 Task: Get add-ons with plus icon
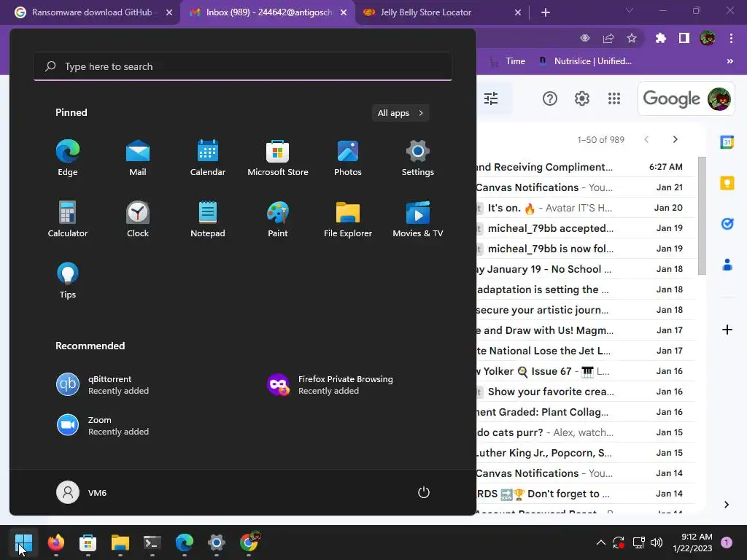coord(727,330)
